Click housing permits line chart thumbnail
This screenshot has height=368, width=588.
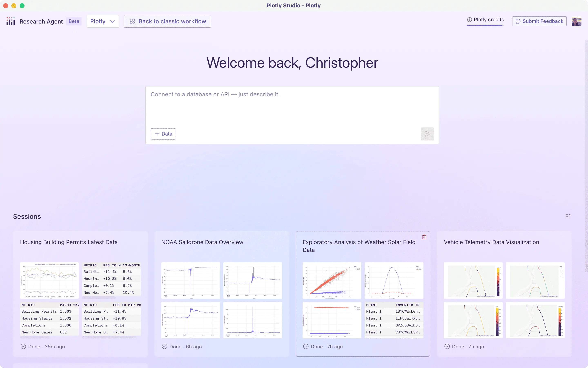coord(49,280)
